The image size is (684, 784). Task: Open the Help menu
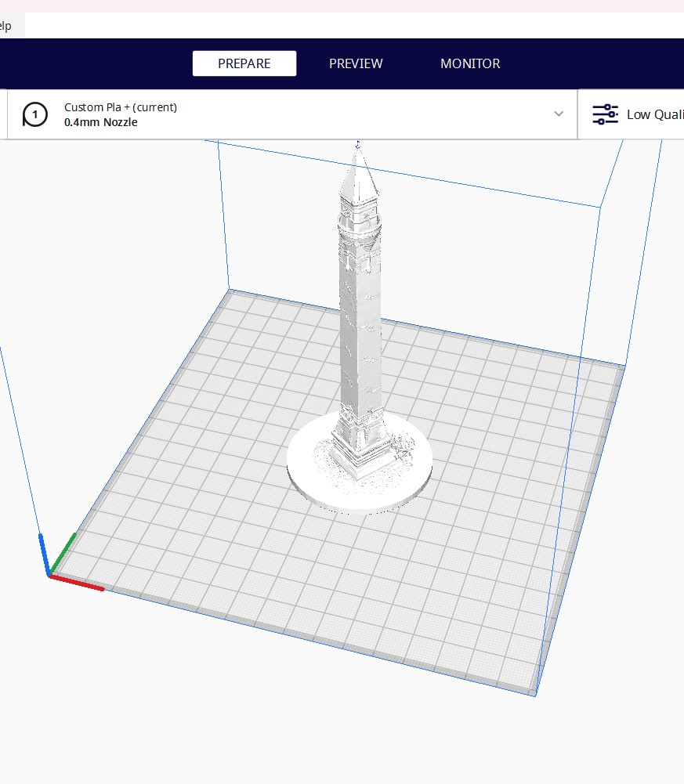tap(6, 25)
